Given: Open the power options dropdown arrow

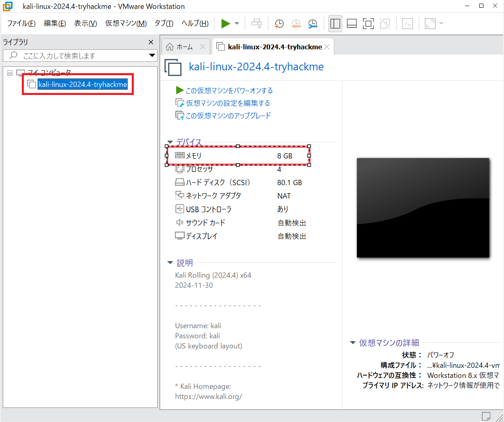Looking at the screenshot, I should [237, 23].
